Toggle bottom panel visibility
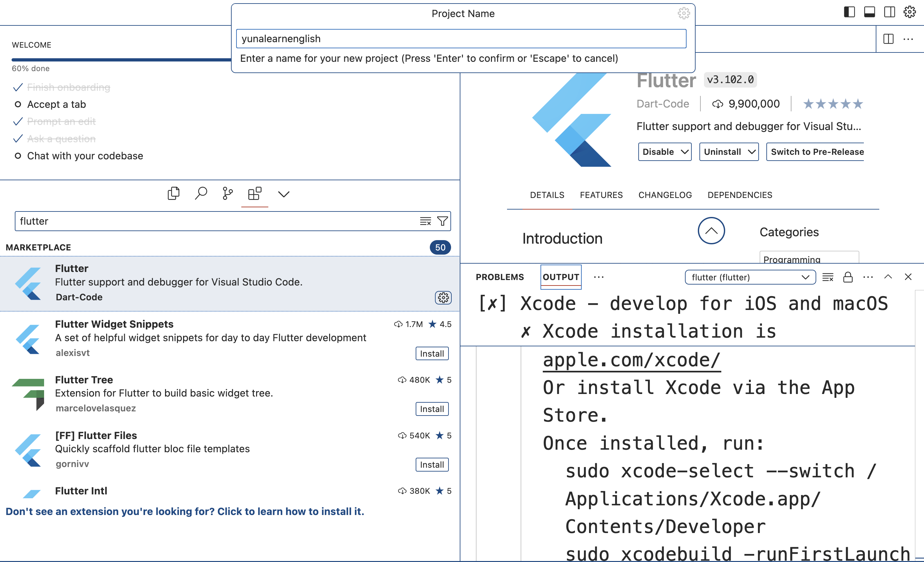 pos(870,12)
